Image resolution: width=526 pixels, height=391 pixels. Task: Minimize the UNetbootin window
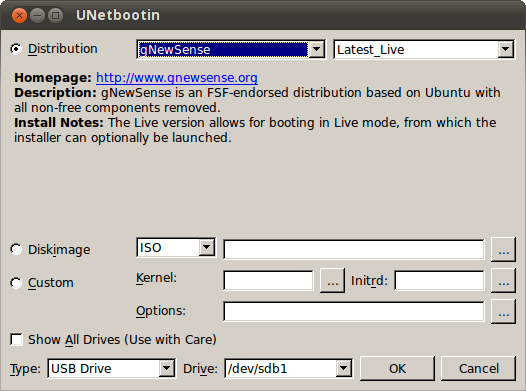(38, 15)
